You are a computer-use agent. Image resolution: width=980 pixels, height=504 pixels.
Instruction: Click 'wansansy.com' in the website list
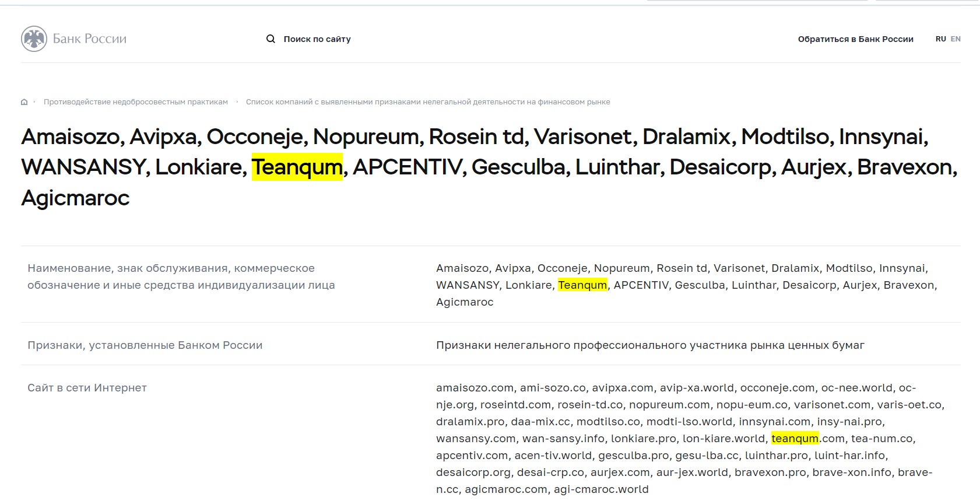click(476, 439)
